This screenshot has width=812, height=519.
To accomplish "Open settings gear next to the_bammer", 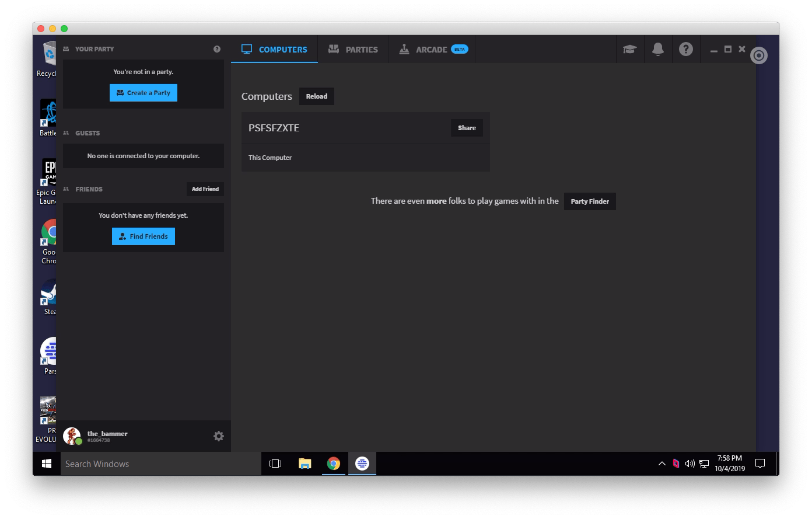I will pos(219,436).
